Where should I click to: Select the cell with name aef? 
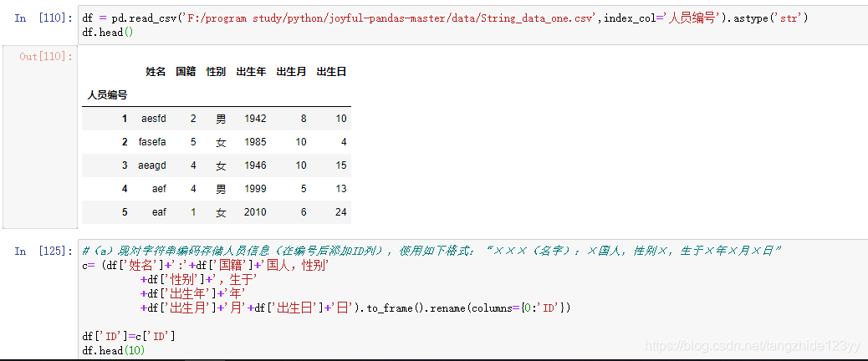tap(159, 189)
